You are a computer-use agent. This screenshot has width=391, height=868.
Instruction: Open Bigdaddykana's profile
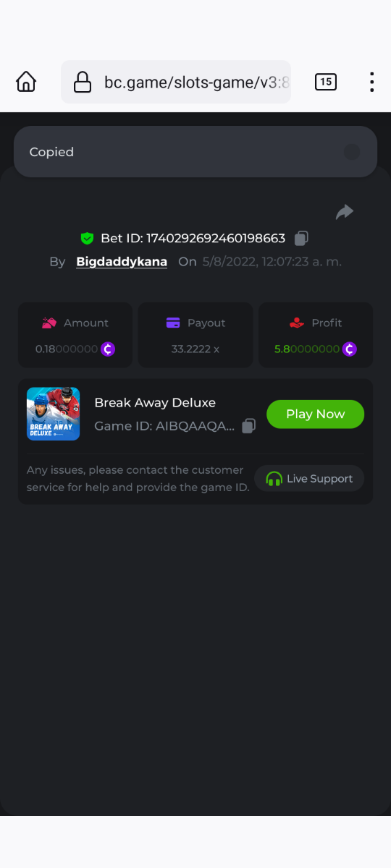pos(122,261)
